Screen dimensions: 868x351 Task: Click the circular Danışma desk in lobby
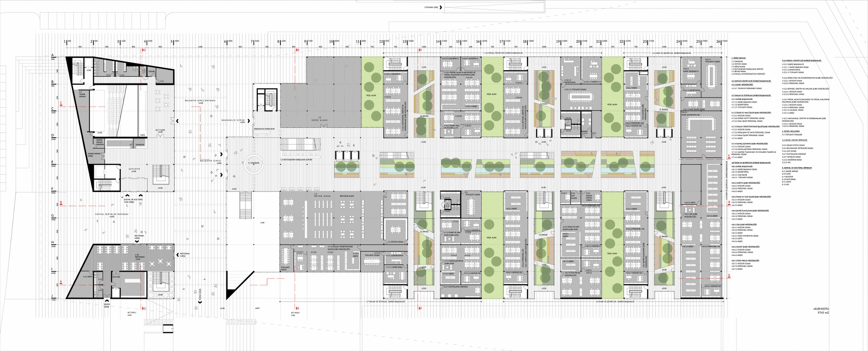pos(253,163)
